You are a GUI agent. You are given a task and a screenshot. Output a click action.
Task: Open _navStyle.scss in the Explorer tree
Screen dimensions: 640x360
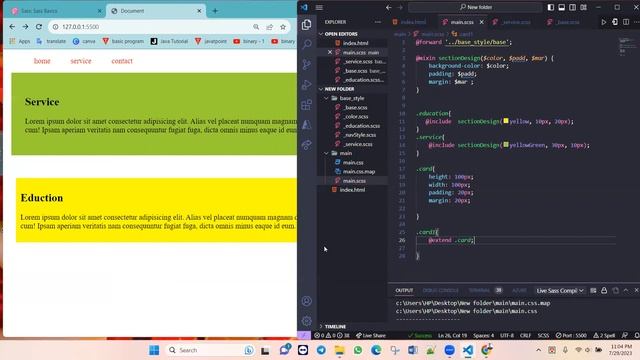pos(360,135)
